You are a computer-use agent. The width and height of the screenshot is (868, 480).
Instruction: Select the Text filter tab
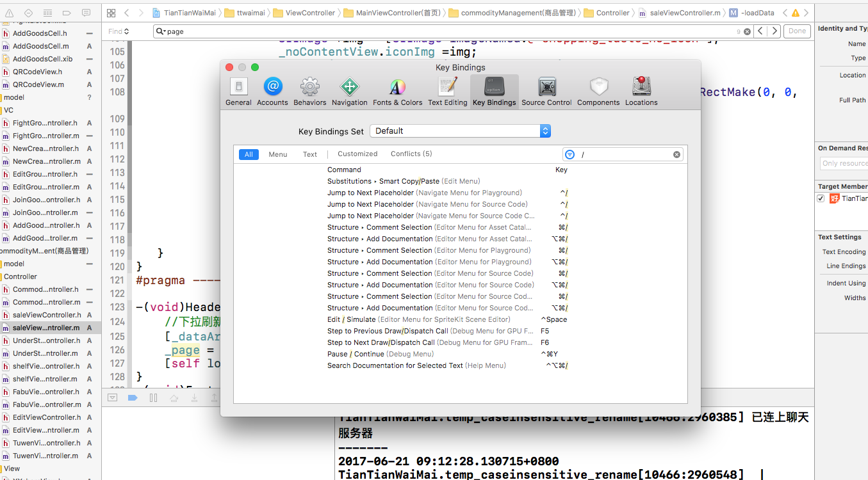click(x=310, y=154)
